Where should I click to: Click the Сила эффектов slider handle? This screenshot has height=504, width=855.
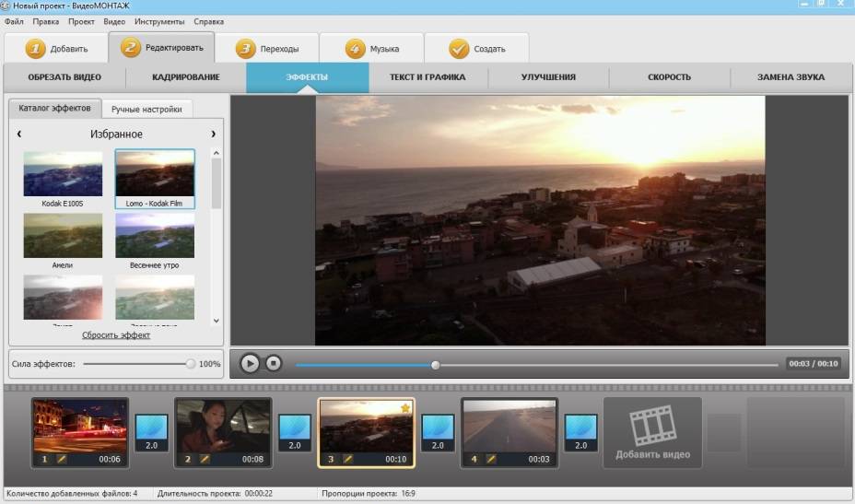191,364
